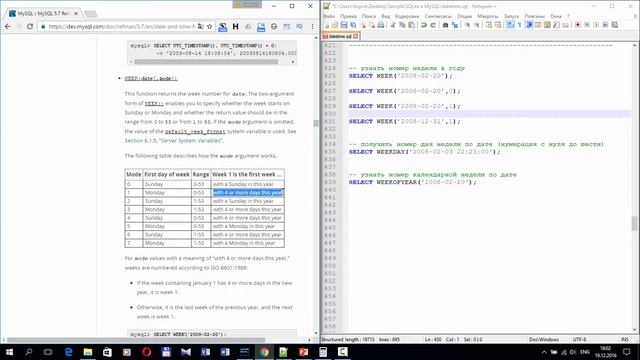
Task: Click bold H extension icon in Chrome
Action: click(x=236, y=26)
